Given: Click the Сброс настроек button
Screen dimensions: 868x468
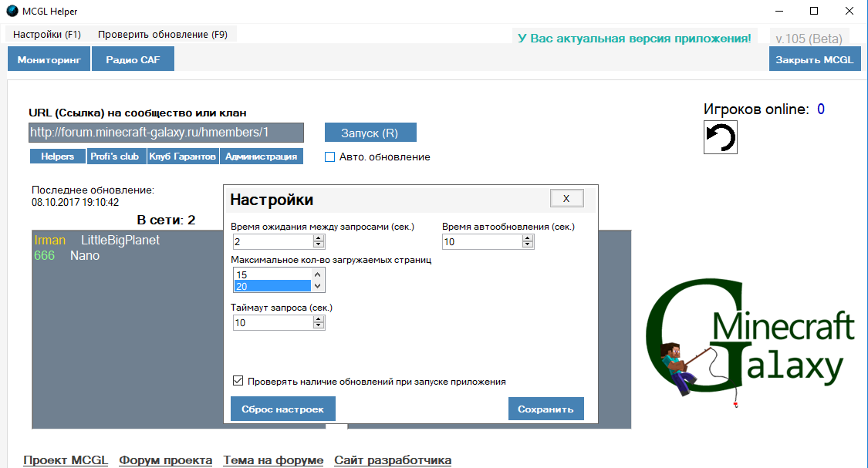Looking at the screenshot, I should click(x=282, y=409).
